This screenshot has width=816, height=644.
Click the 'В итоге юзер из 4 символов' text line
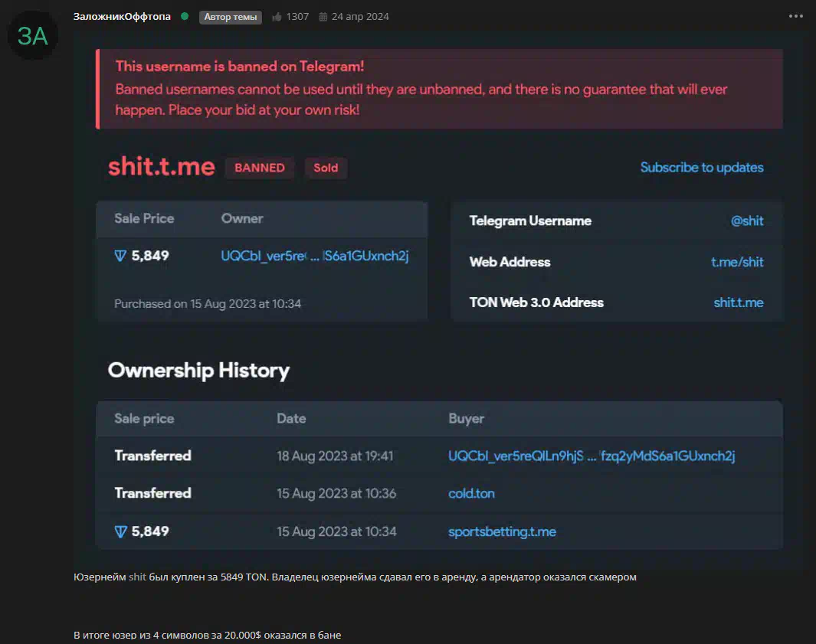207,635
